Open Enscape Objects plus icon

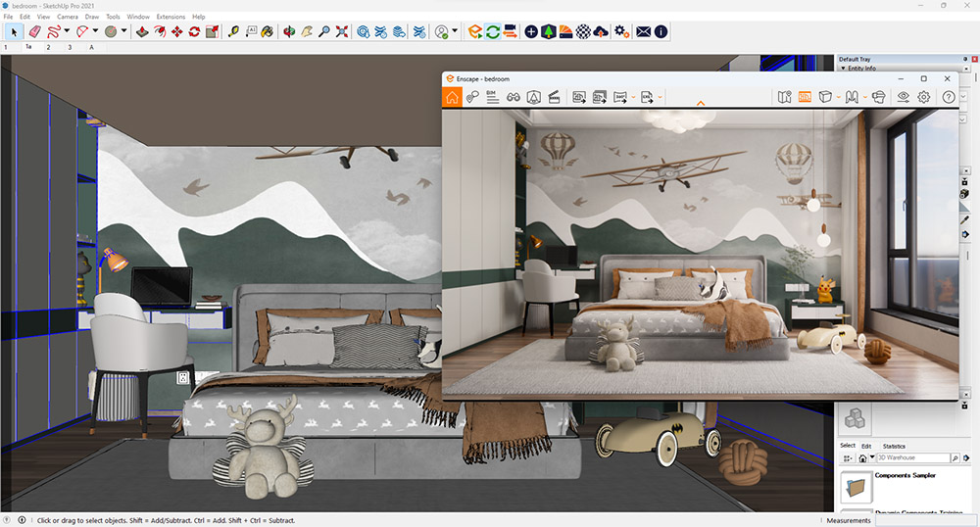tap(530, 31)
